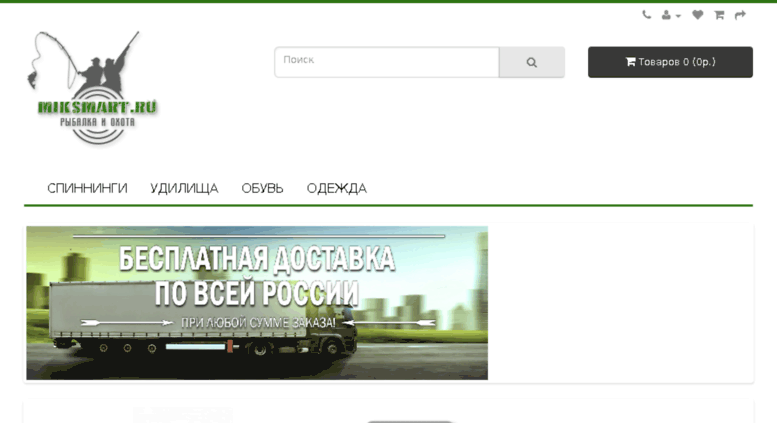Open the Товаров 0 (0р.) cart button
777x423 pixels.
670,62
